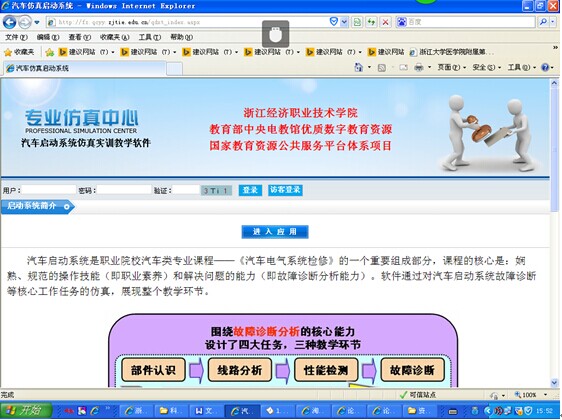
Task: Expand the address bar history dropdown arrow
Action: coord(344,22)
